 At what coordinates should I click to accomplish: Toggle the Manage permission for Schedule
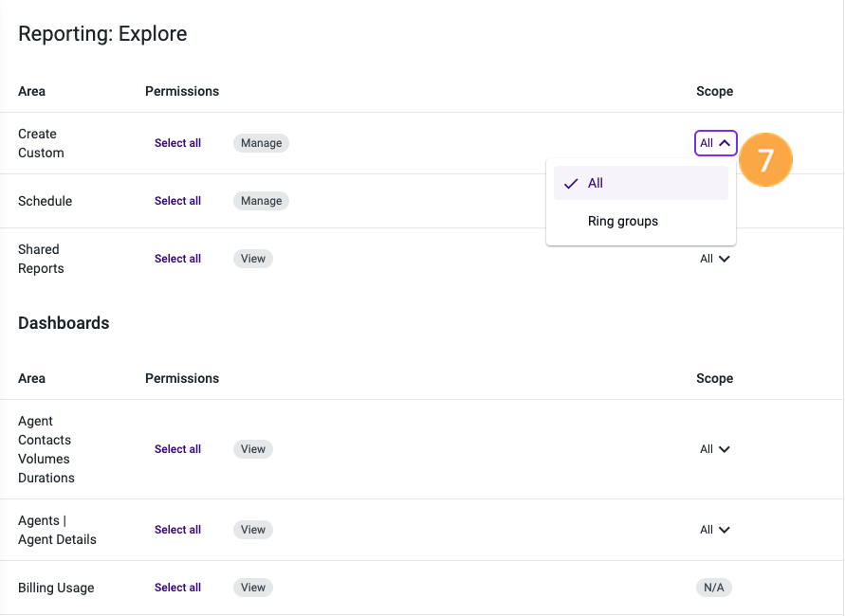click(260, 200)
